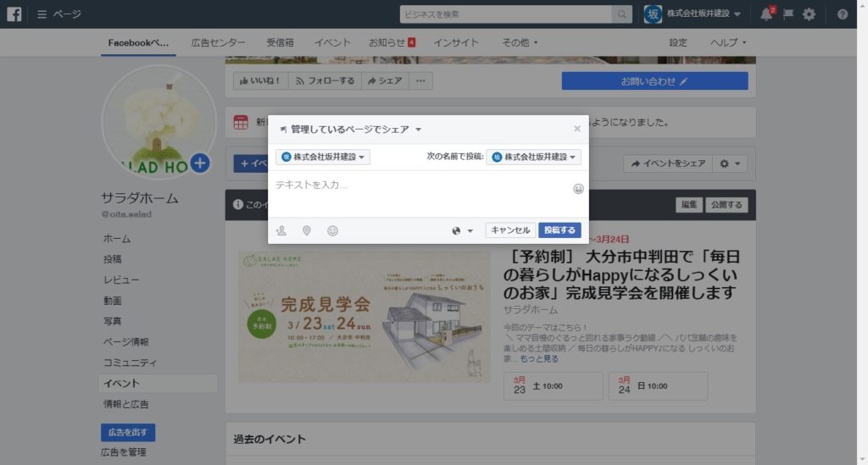Click the 広告を出す button
This screenshot has width=868, height=465.
(x=128, y=432)
